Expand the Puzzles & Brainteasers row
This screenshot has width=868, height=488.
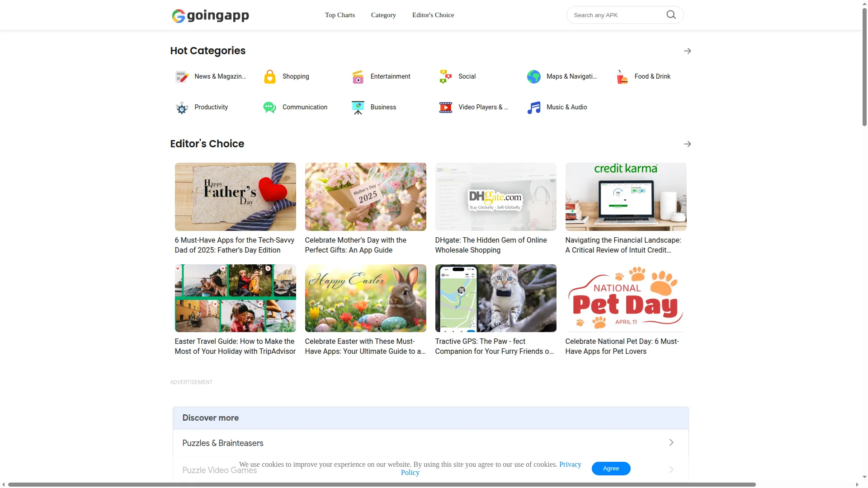[431, 443]
